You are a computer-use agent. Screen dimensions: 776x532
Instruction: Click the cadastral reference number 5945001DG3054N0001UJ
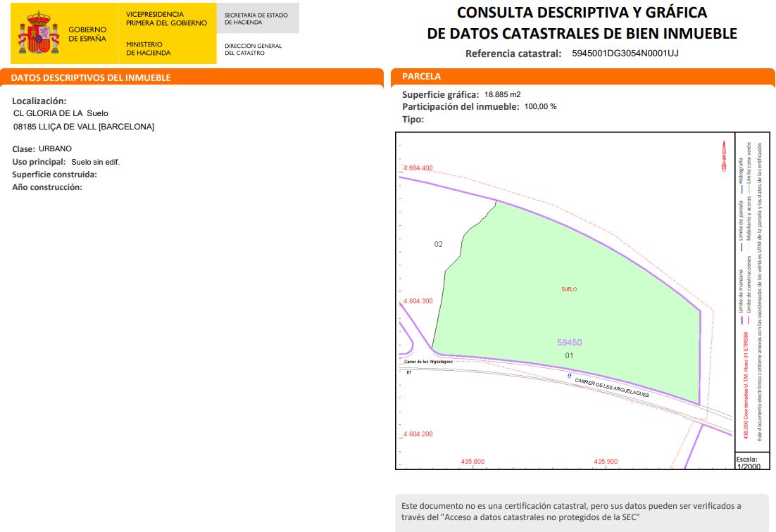pyautogui.click(x=625, y=53)
